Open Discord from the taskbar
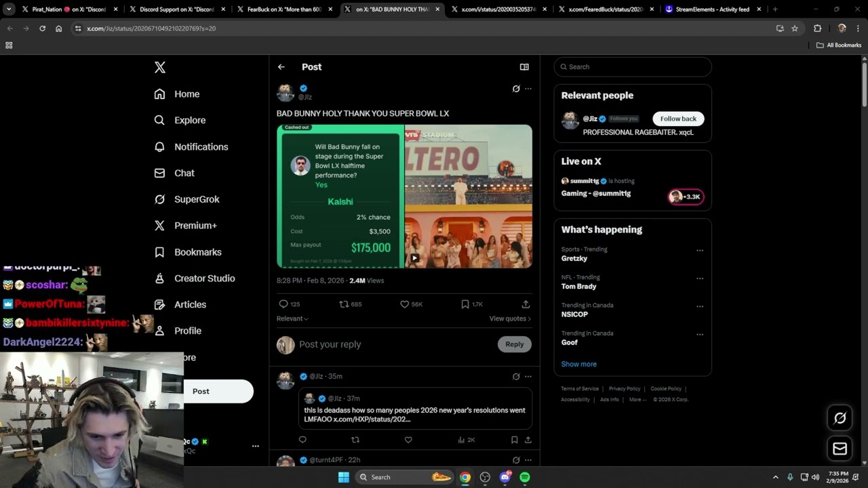This screenshot has height=488, width=868. tap(505, 477)
